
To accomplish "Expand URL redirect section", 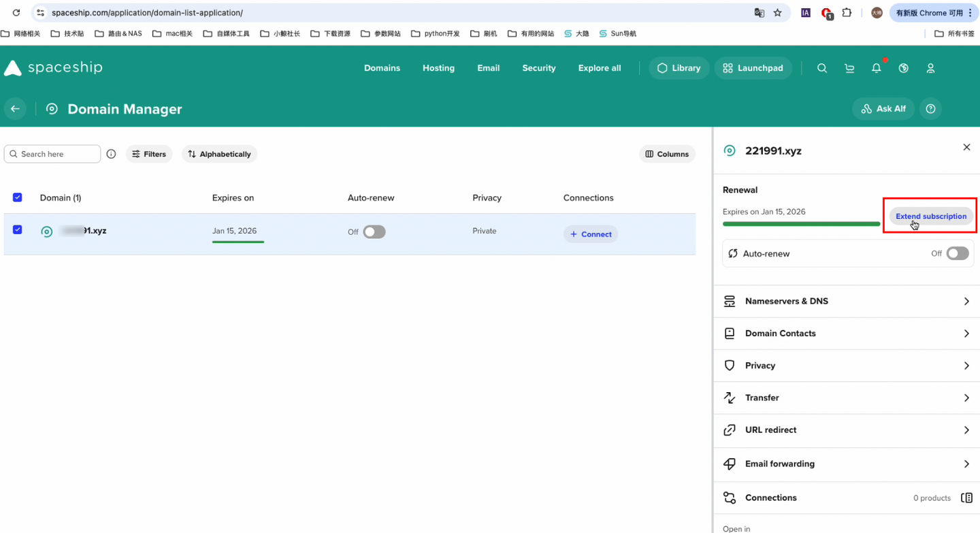I will click(847, 430).
